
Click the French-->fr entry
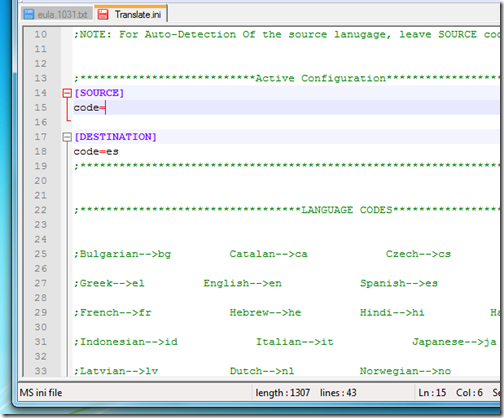pos(112,313)
